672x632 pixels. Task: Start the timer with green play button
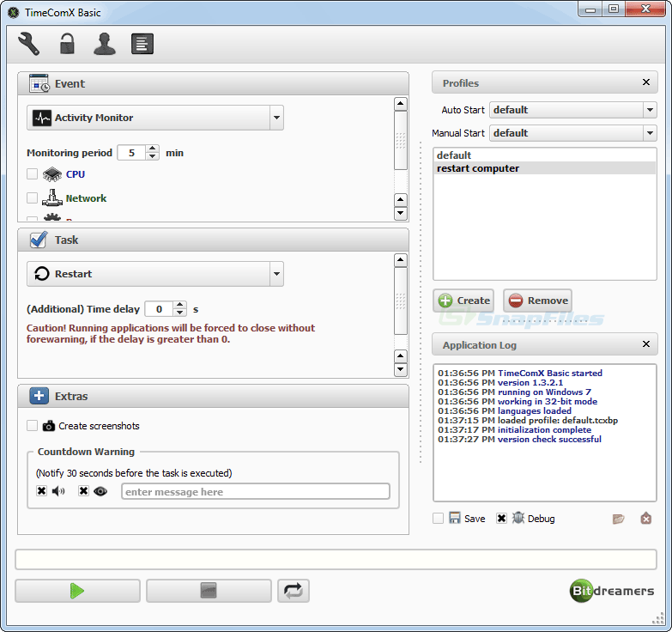[77, 591]
